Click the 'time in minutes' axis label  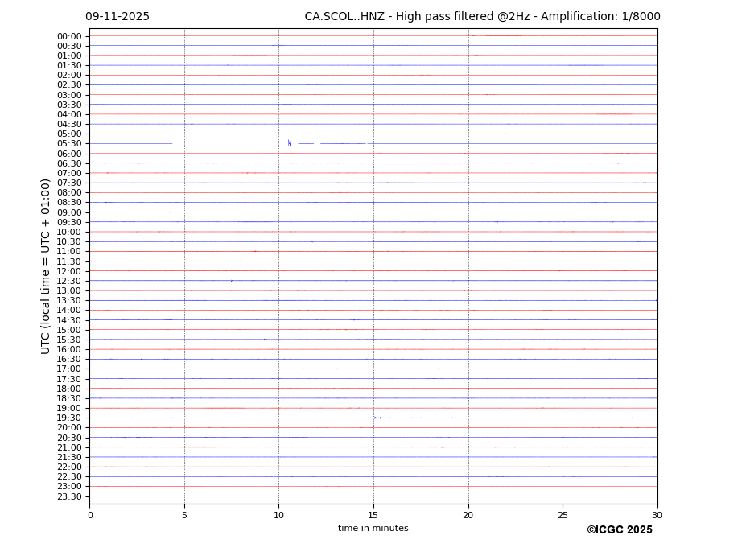[x=373, y=529]
